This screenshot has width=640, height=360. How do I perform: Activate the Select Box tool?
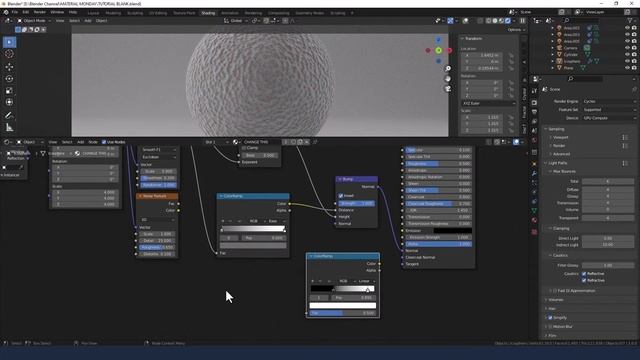[x=9, y=42]
